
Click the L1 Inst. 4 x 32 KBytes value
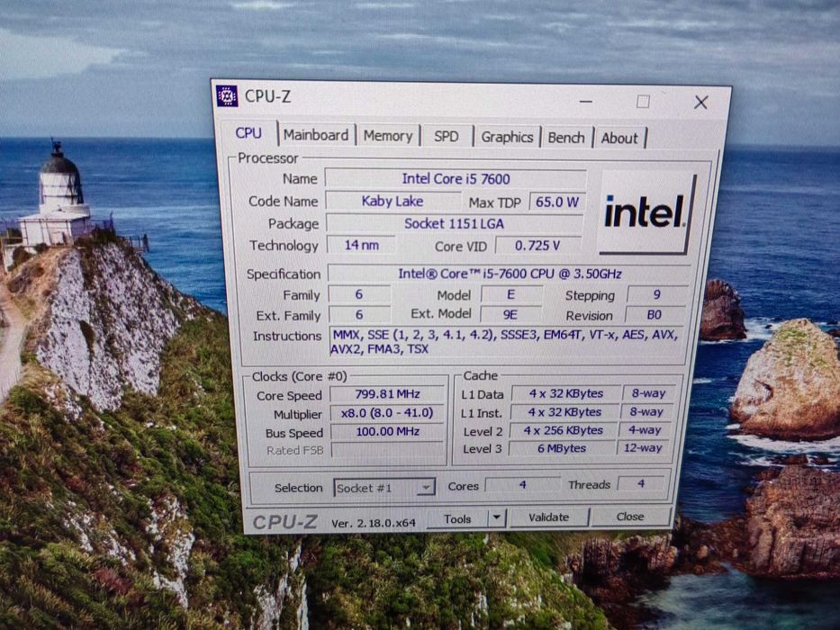pyautogui.click(x=565, y=412)
